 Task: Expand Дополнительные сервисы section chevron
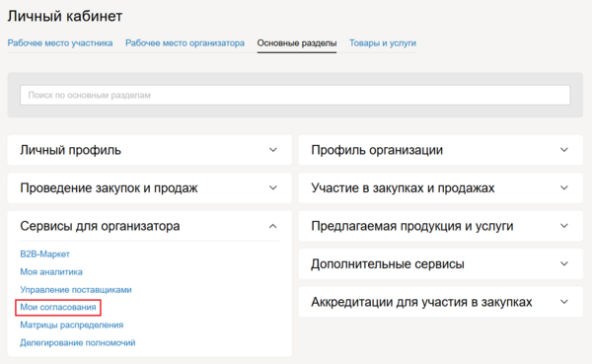pyautogui.click(x=564, y=263)
